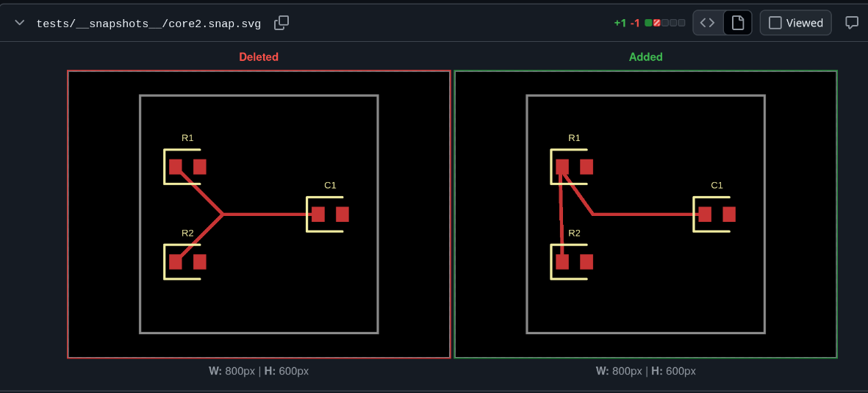Click the -1 deletions count

[x=635, y=24]
